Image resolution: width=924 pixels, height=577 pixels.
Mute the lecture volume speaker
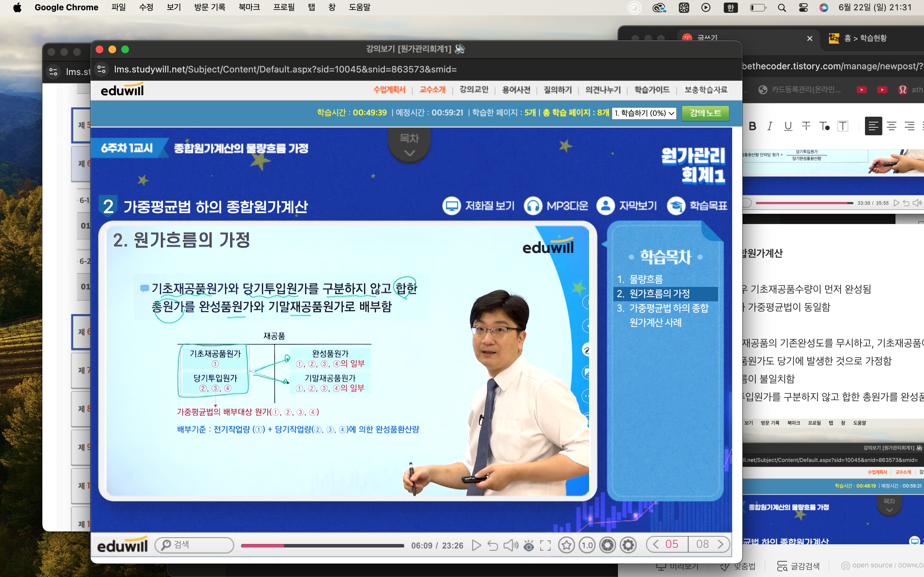click(510, 545)
